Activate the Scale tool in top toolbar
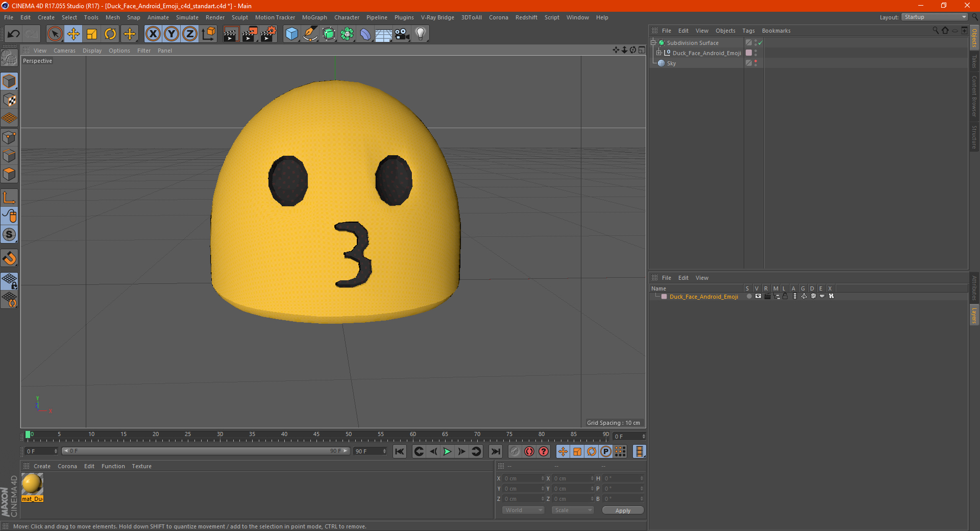This screenshot has height=531, width=980. [x=92, y=34]
